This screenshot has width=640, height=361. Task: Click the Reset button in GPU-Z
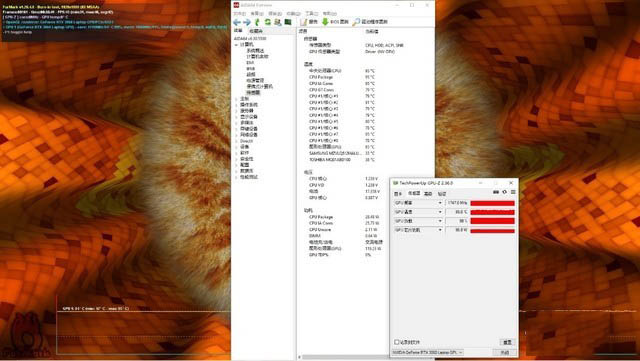tap(507, 342)
